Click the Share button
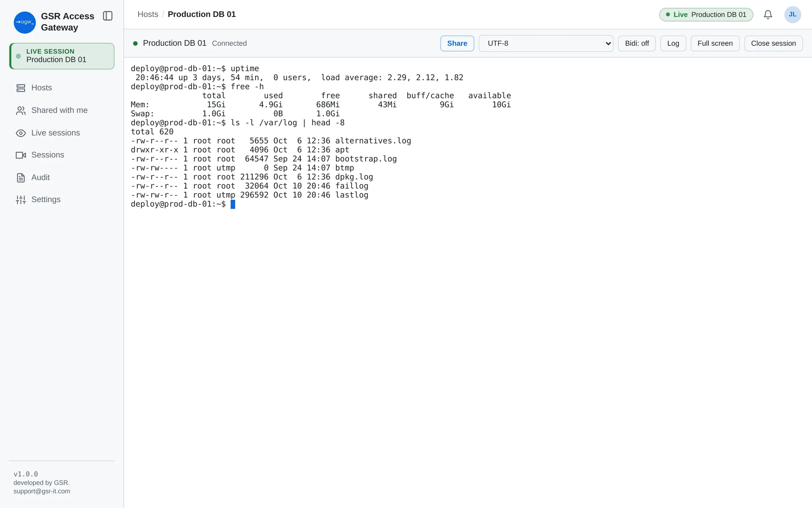This screenshot has height=508, width=812. [x=457, y=43]
